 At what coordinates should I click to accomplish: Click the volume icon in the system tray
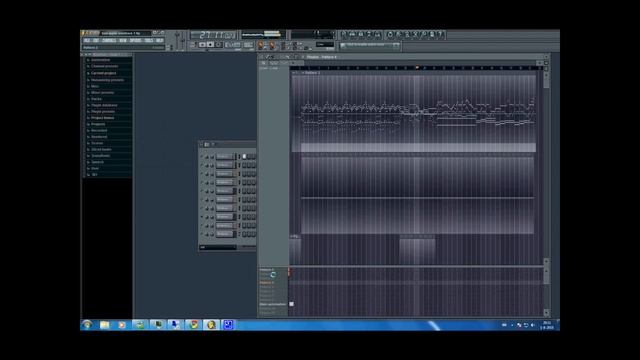[533, 325]
